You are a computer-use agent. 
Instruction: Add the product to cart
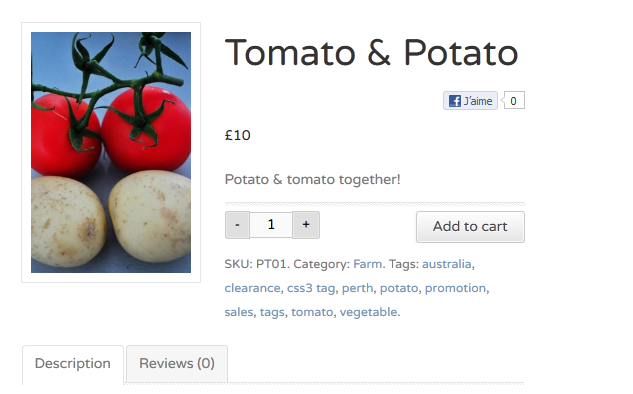point(470,227)
